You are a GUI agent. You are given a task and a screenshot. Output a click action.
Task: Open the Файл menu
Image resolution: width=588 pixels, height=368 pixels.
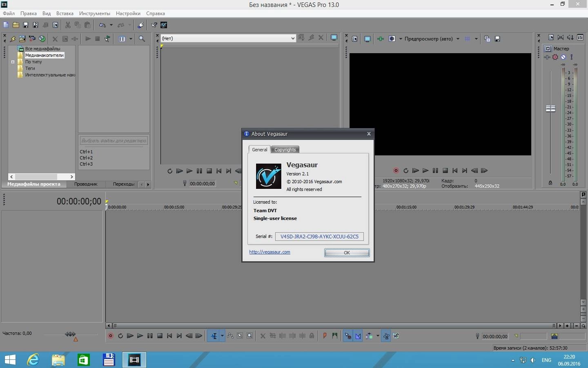[9, 13]
